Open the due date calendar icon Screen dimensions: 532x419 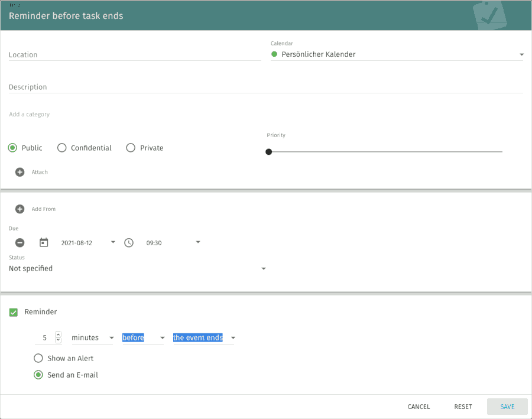coord(44,243)
